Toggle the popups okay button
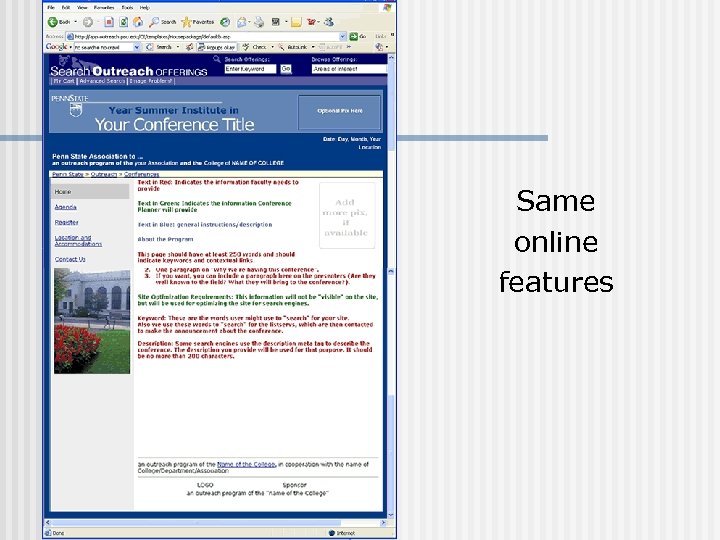Screen dimensions: 720x540 pos(217,47)
